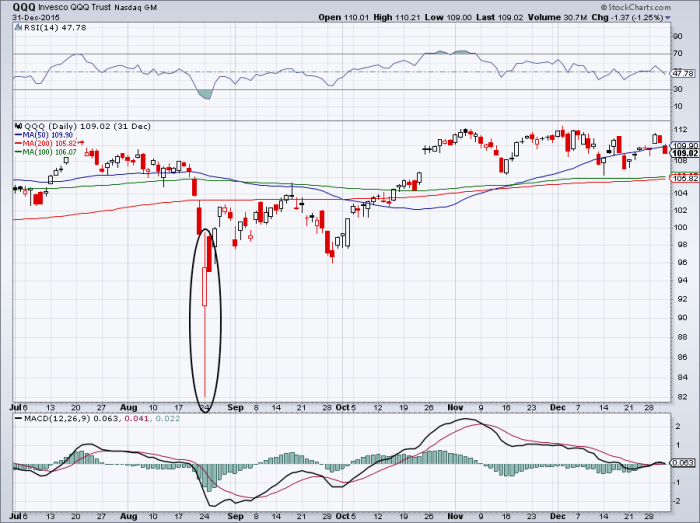Open the blue dropdown arrow beside Chg
Viewport: 700px width, 523px height.
point(668,18)
